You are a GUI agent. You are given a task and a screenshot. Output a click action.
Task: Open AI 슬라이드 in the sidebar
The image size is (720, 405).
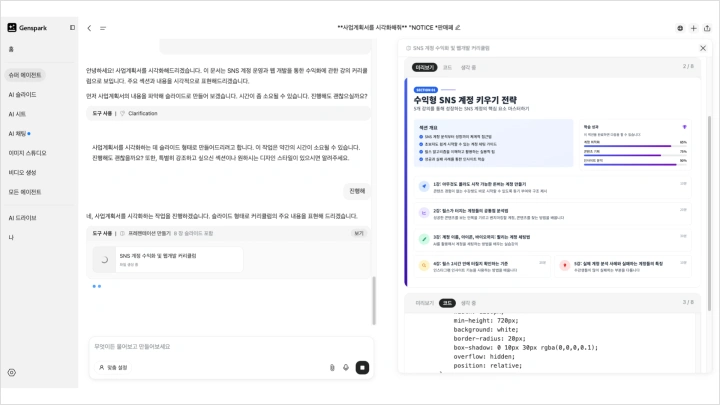coord(23,94)
